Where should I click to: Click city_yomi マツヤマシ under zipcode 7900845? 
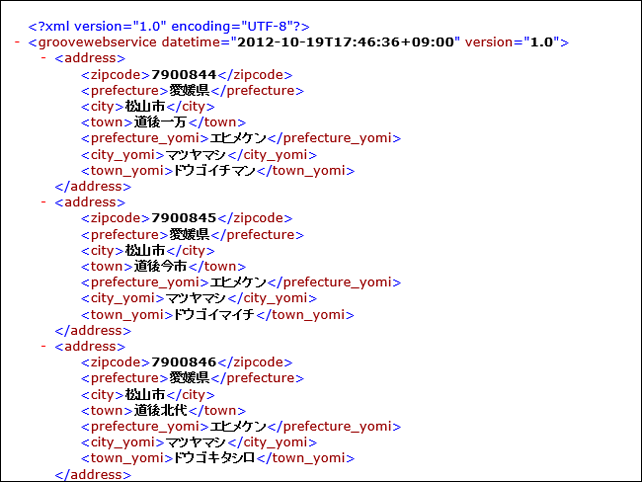point(196,298)
